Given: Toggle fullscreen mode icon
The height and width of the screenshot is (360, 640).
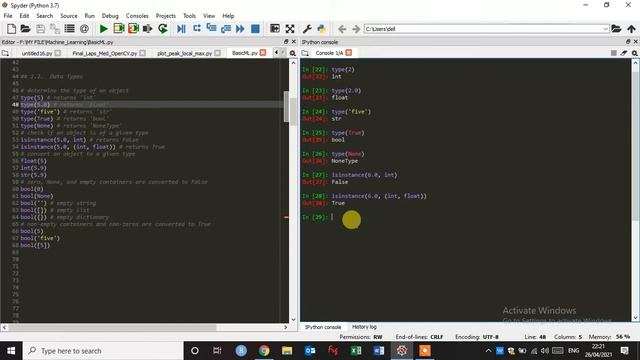Looking at the screenshot, I should click(290, 29).
